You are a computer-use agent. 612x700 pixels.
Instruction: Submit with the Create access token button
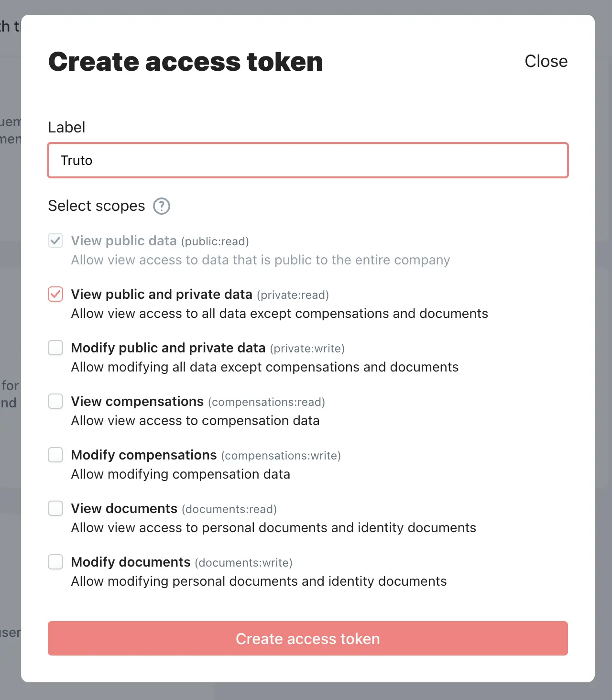308,638
